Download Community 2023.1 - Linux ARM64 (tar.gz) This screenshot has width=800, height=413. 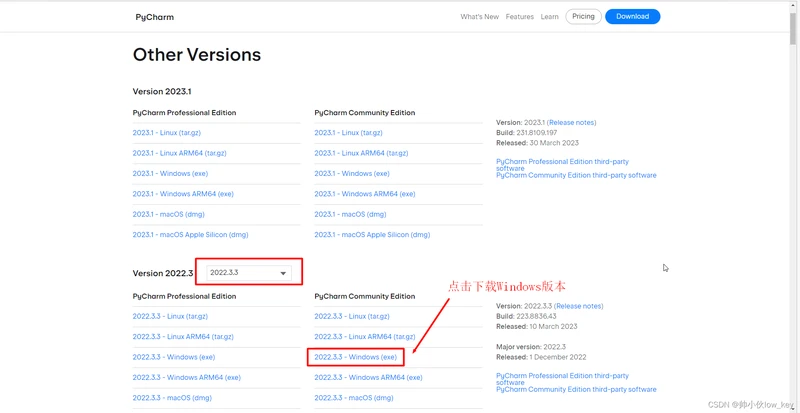point(361,153)
